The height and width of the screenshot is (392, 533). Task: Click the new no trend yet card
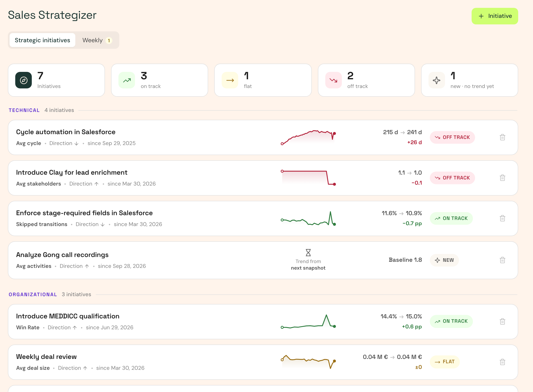469,80
